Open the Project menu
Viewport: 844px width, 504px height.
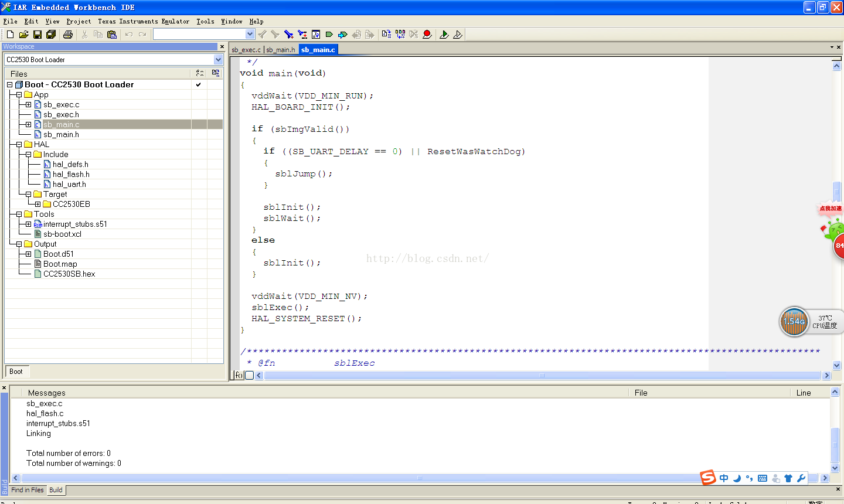(79, 21)
